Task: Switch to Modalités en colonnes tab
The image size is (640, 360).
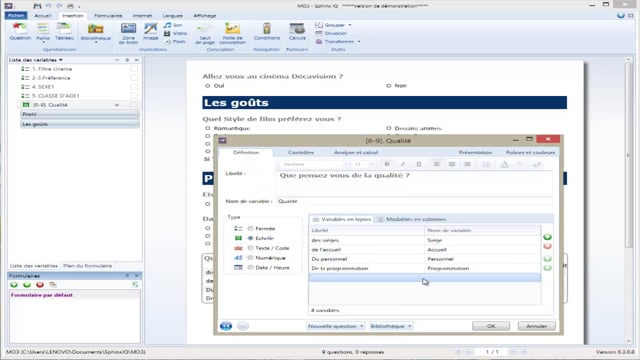Action: 412,219
